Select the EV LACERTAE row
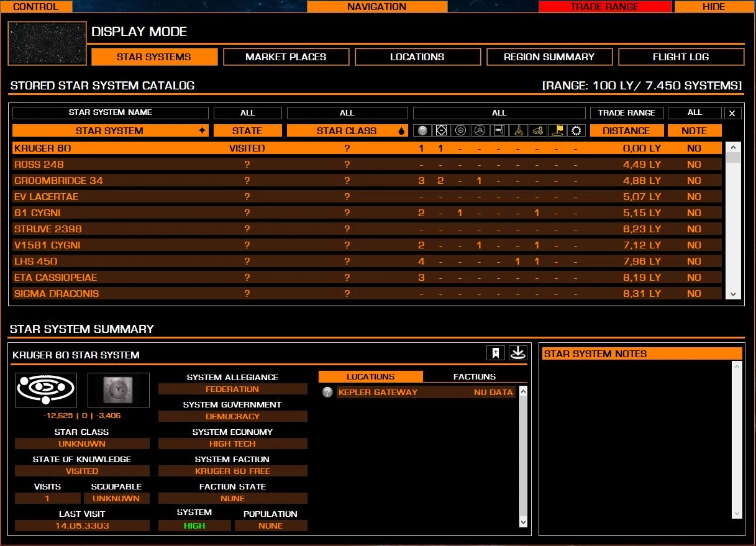Screen dimensions: 756x546 367,197
